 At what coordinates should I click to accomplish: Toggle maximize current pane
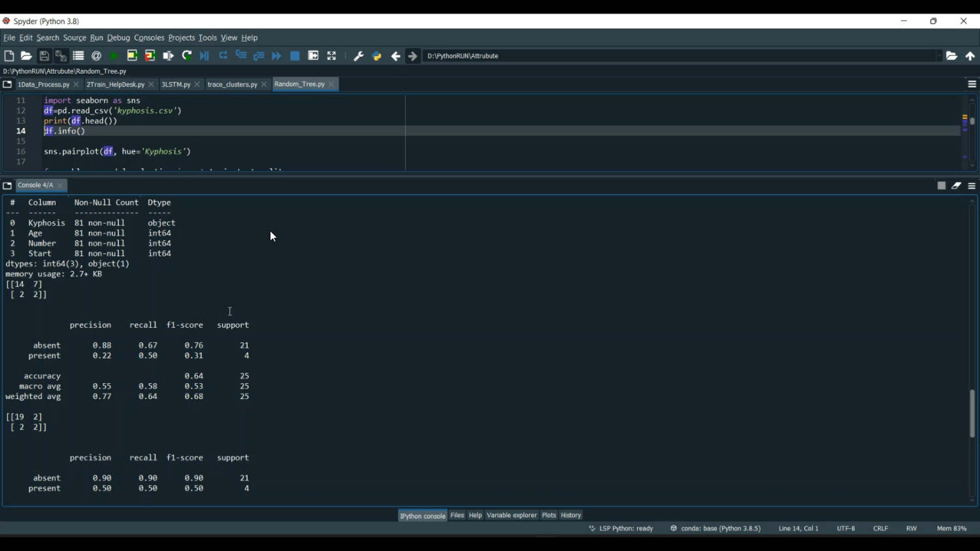pos(332,56)
